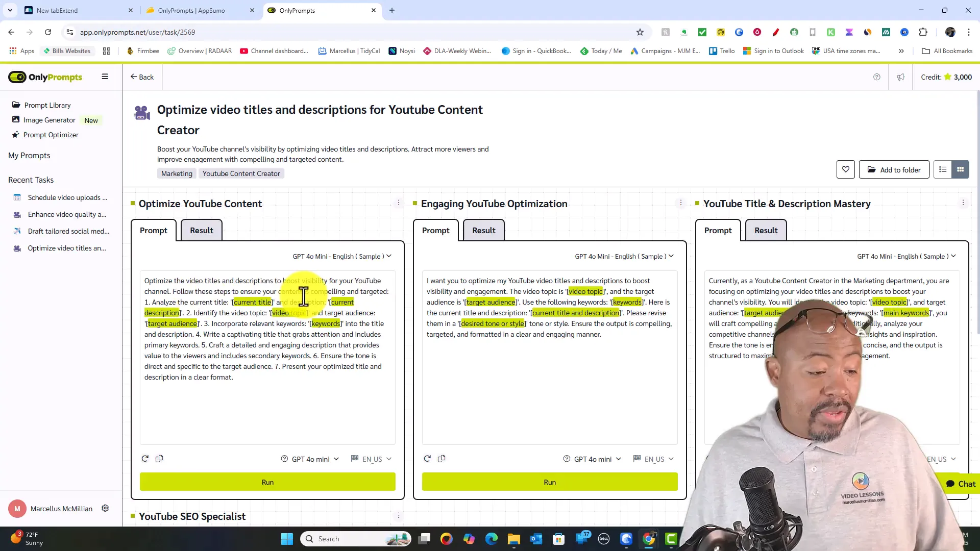Regenerate prompt in Engaging YouTube Optimization card
This screenshot has height=551, width=980.
[x=427, y=459]
